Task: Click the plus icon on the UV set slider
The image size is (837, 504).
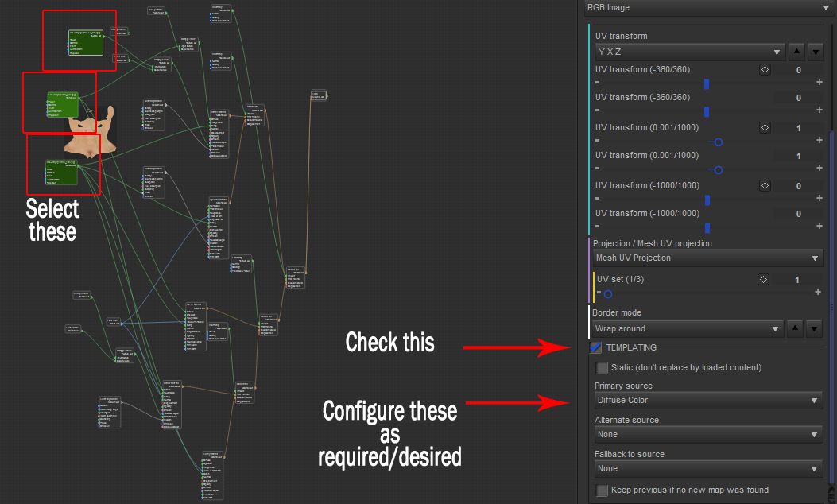Action: (x=818, y=292)
